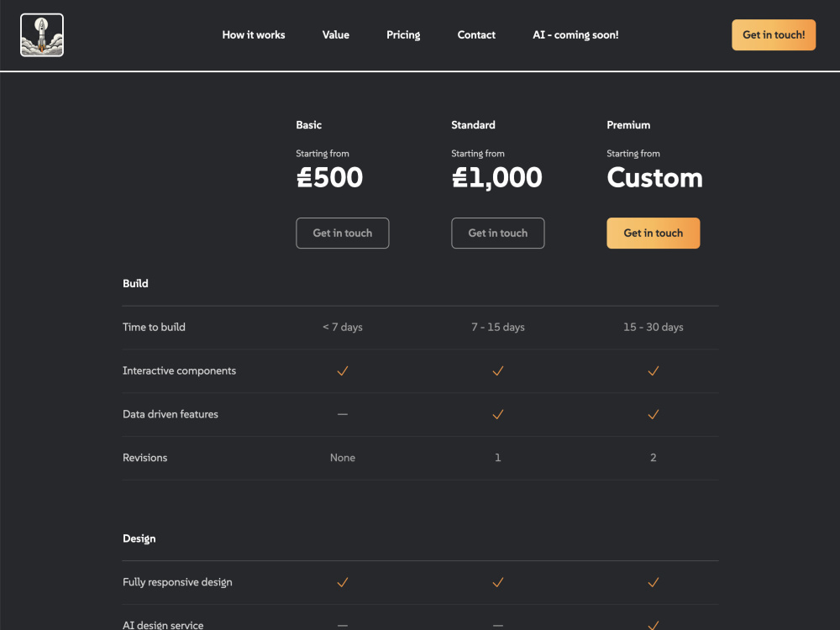Click the '< 7 days' value

(x=343, y=327)
